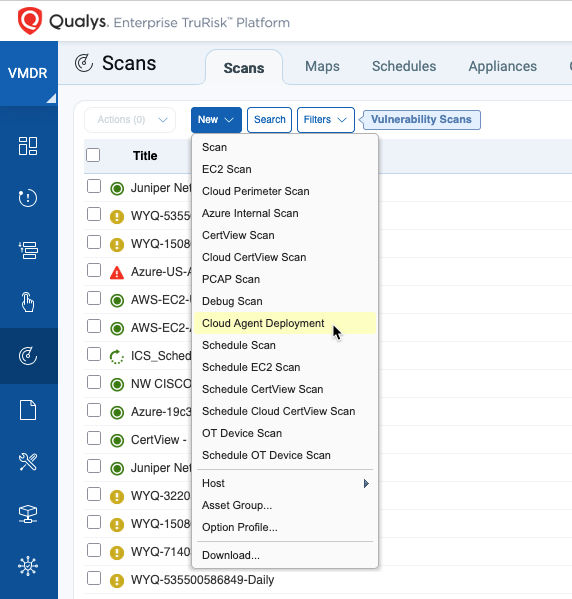Expand the Host submenu arrow
Screen dimensions: 572x599
pos(366,484)
